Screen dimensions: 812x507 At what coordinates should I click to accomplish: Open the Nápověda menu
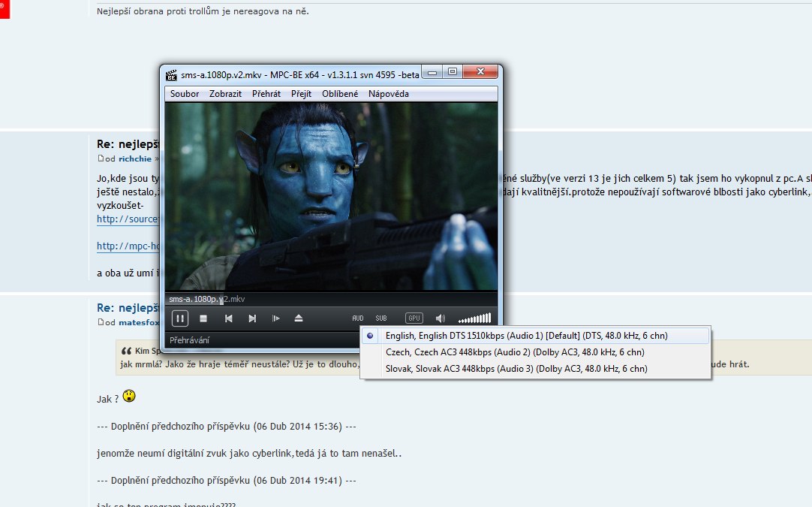tap(389, 94)
